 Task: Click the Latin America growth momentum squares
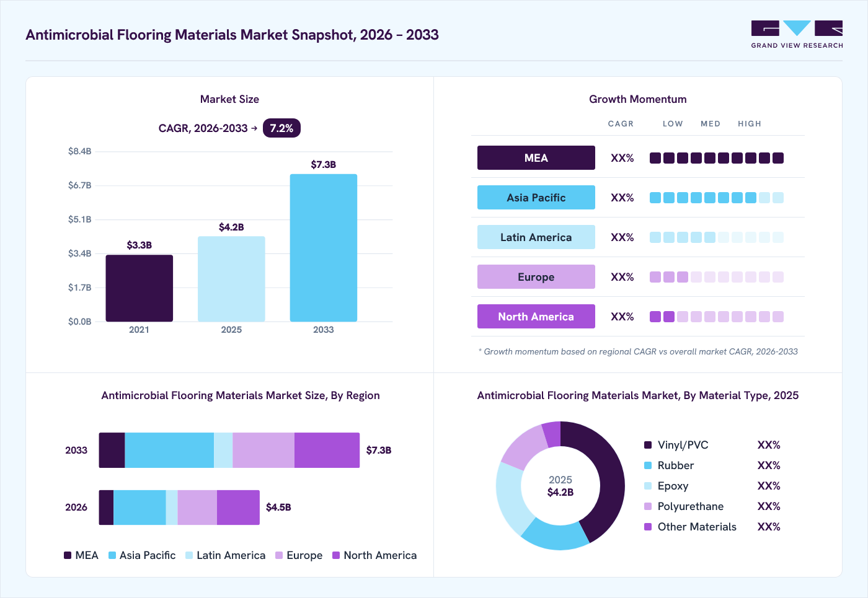tap(717, 237)
